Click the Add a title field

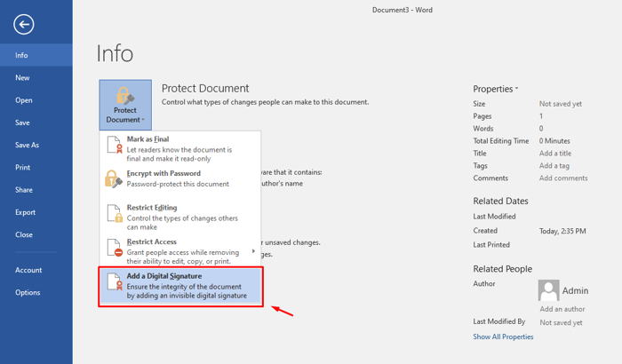point(555,153)
